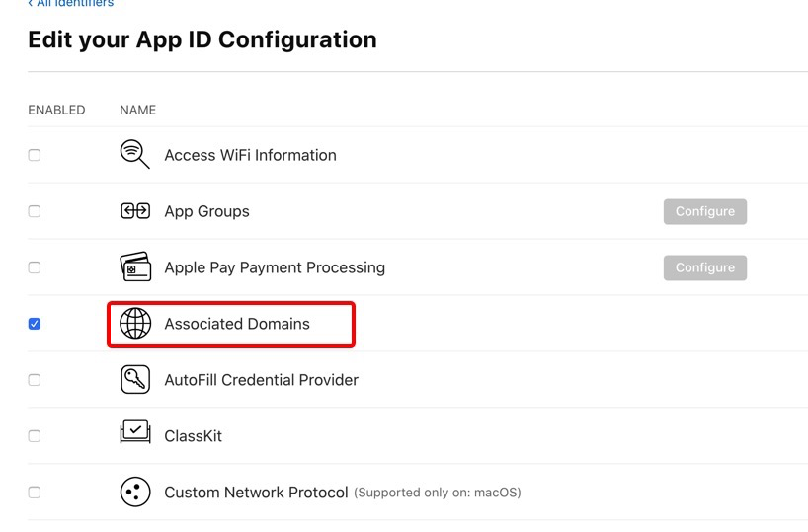Click the Associated Domains globe icon
Screen dimensions: 808x532
134,324
